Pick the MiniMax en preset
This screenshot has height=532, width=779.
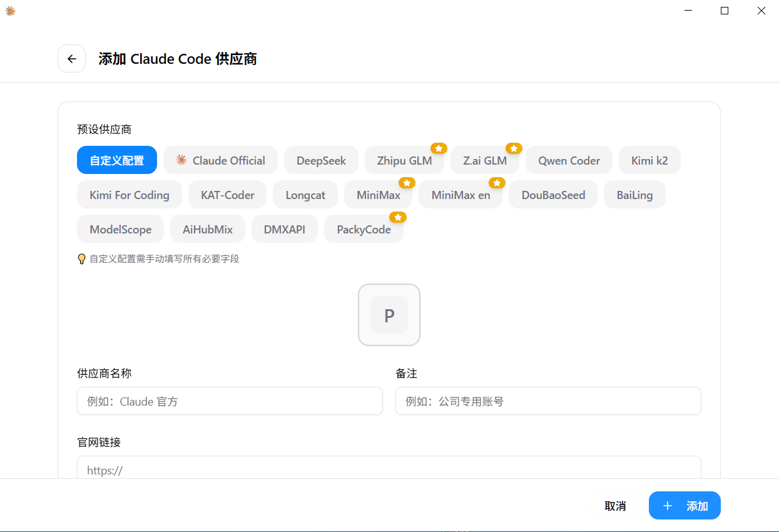pyautogui.click(x=461, y=195)
